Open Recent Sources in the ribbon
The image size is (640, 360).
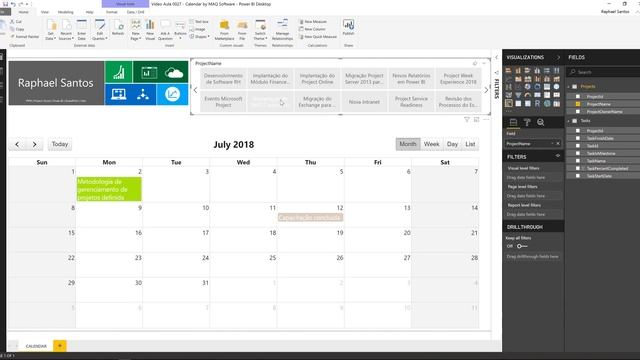pos(66,30)
